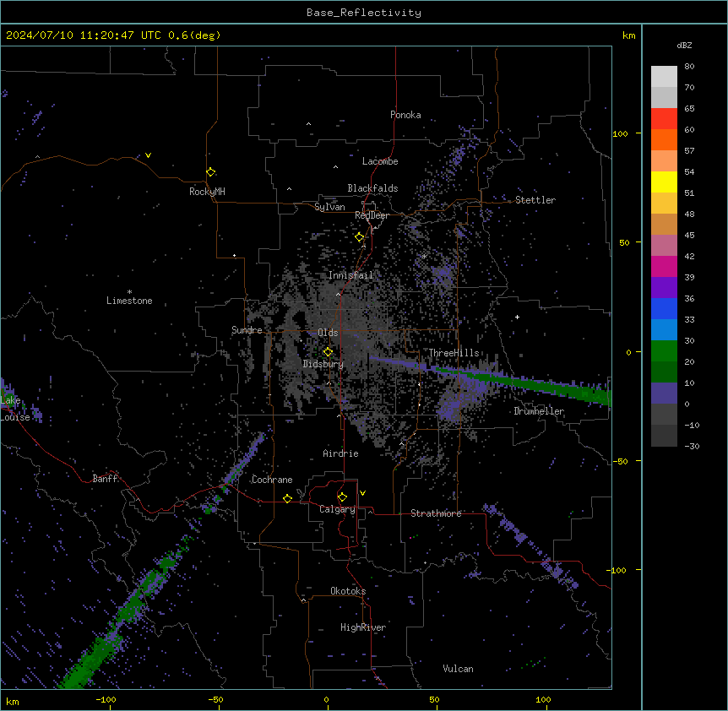Click the Strathmore town label
The image size is (728, 711).
click(436, 513)
